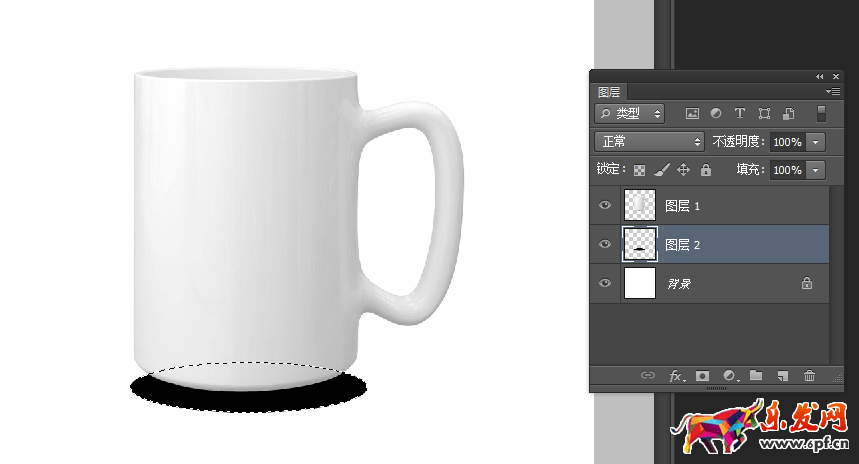This screenshot has width=859, height=464.
Task: Switch to the 图层 panel tab
Action: pos(609,92)
